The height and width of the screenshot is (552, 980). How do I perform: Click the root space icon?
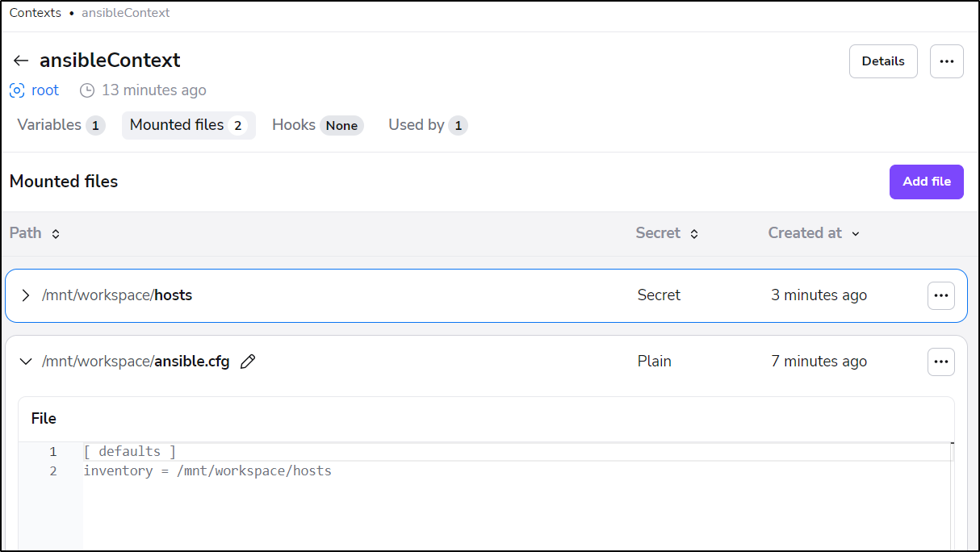point(17,90)
